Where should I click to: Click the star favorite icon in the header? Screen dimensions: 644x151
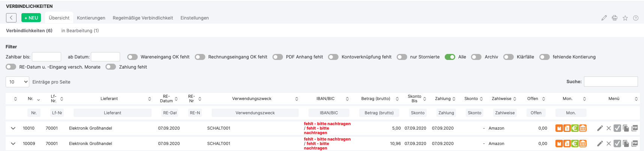point(625,18)
